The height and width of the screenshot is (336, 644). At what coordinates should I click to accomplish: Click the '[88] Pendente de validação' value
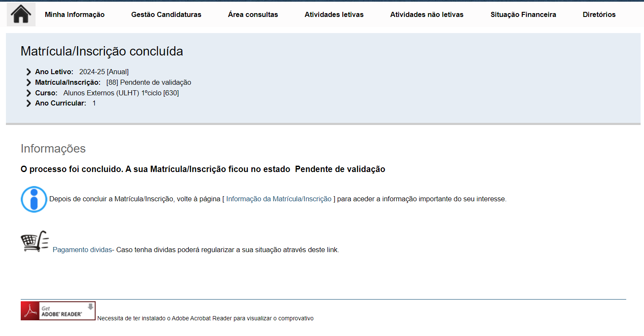click(149, 82)
